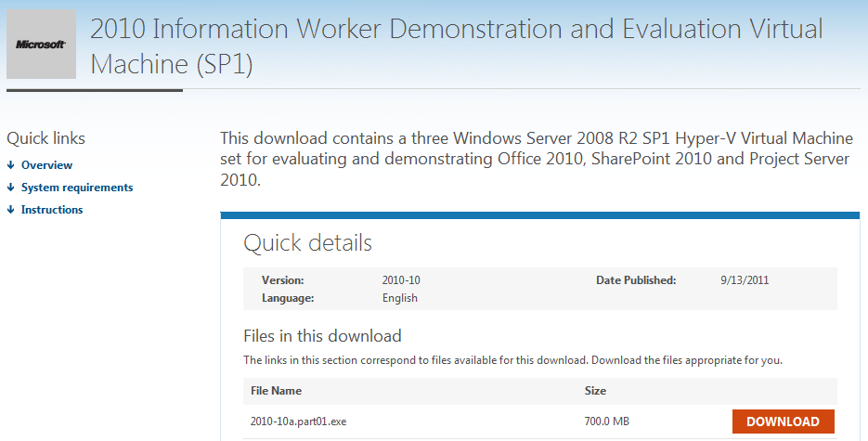Jump to the Overview quick link
The height and width of the screenshot is (441, 868).
click(46, 165)
